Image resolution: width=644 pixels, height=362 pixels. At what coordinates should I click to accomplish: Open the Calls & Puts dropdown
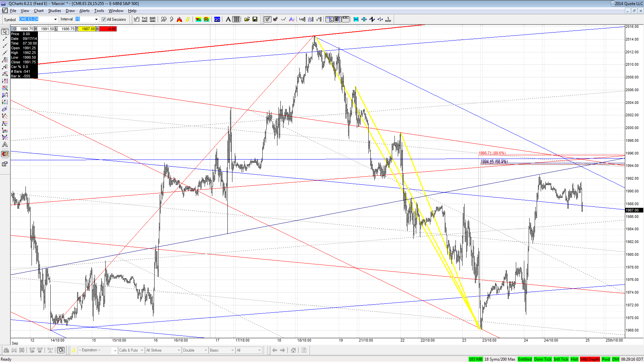[x=131, y=350]
